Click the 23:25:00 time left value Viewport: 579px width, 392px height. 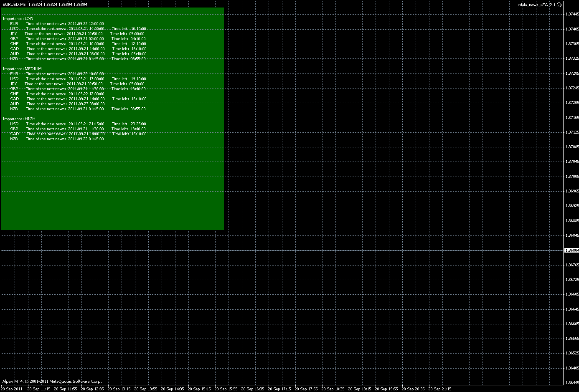tap(138, 124)
